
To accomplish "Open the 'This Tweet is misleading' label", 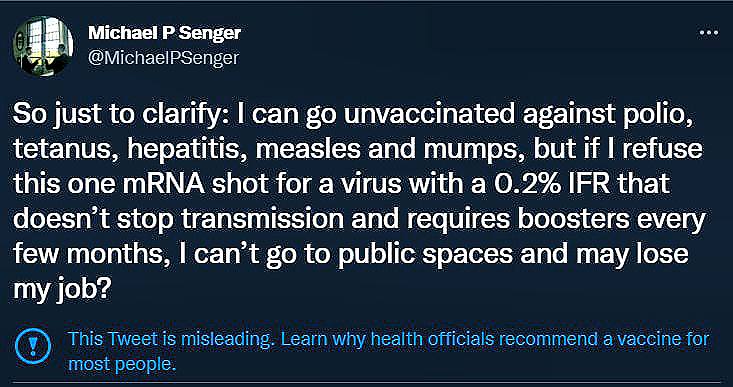I will click(170, 339).
